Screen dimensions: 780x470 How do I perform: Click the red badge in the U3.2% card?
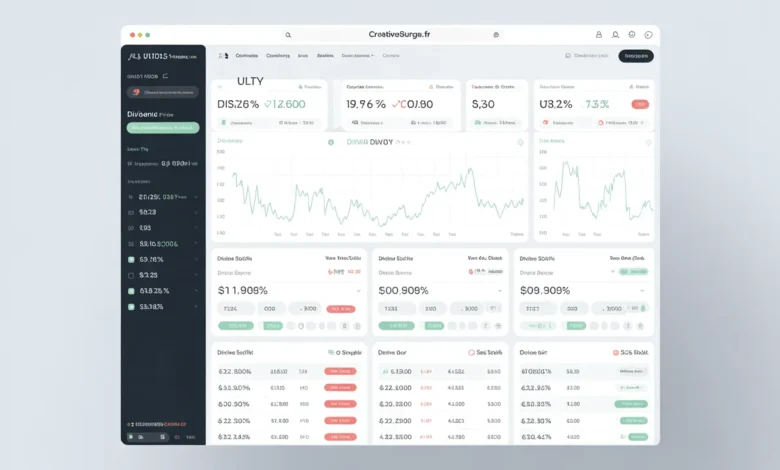(x=639, y=104)
